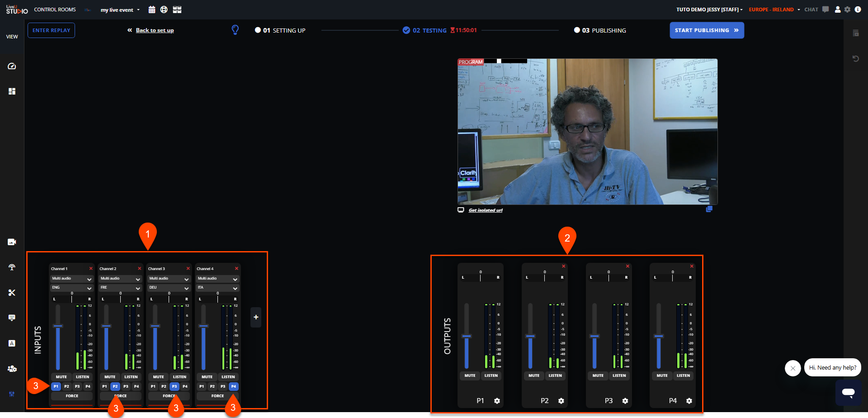The width and height of the screenshot is (868, 418).
Task: Open the dashboard gauge sidebar icon
Action: pos(12,66)
